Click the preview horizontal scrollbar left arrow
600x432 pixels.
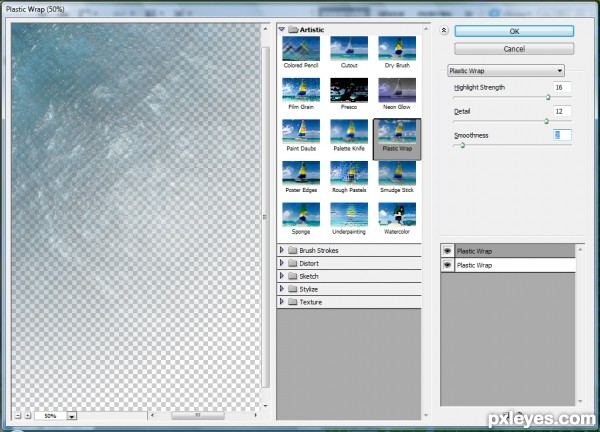(152, 415)
